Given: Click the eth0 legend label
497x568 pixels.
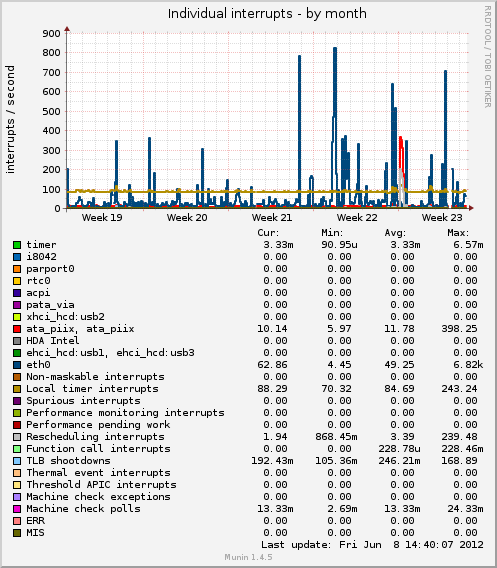Looking at the screenshot, I should click(x=38, y=365).
